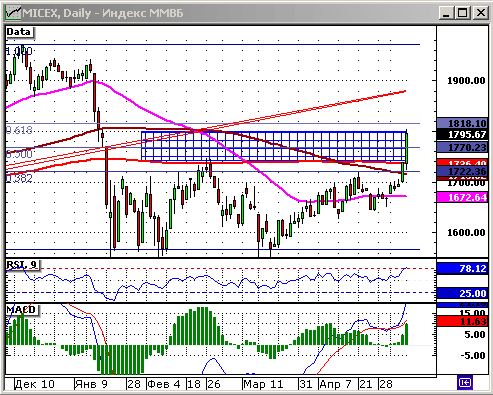Click the chart window icon in title bar
The height and width of the screenshot is (395, 493).
click(13, 13)
